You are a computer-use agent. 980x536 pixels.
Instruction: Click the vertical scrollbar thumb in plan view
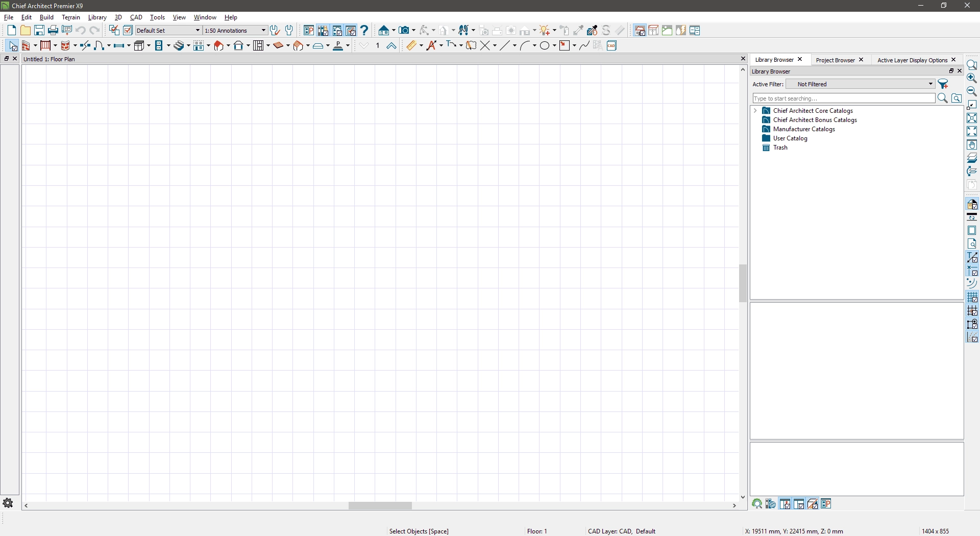pyautogui.click(x=743, y=283)
